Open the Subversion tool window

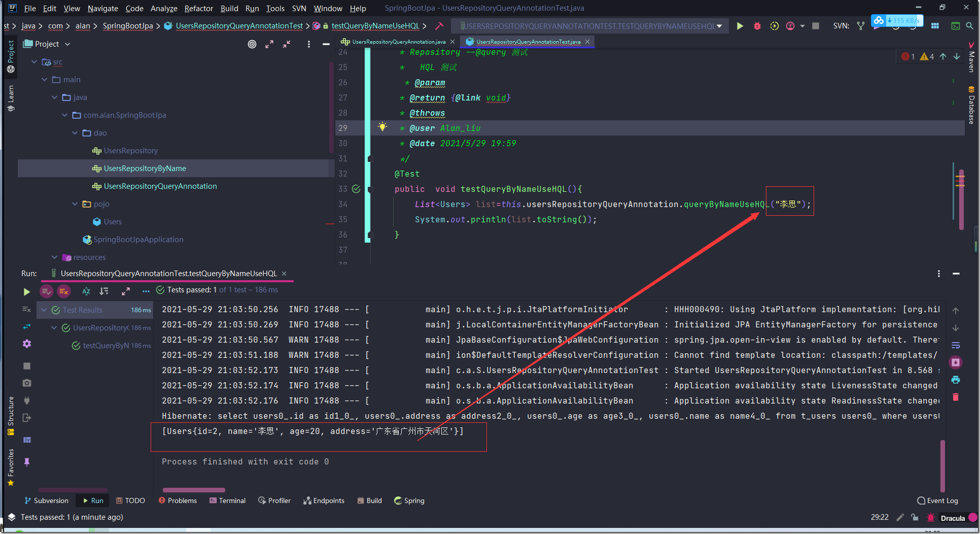point(46,500)
